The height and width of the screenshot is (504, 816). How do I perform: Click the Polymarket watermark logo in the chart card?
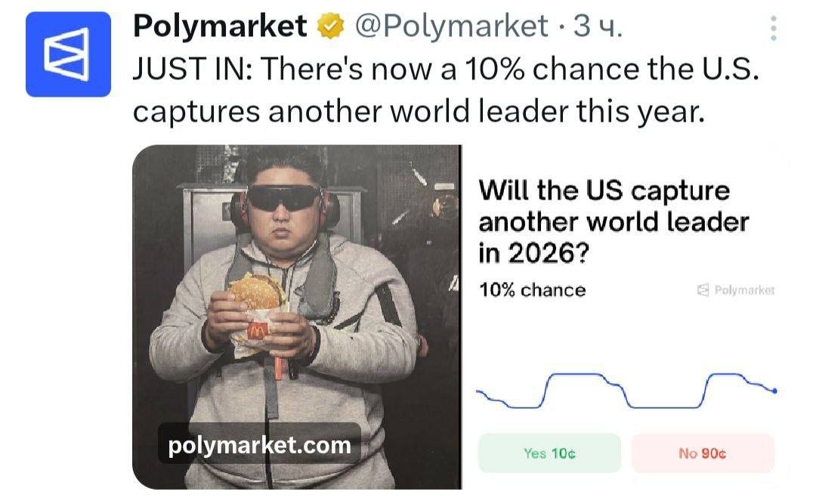pos(736,290)
